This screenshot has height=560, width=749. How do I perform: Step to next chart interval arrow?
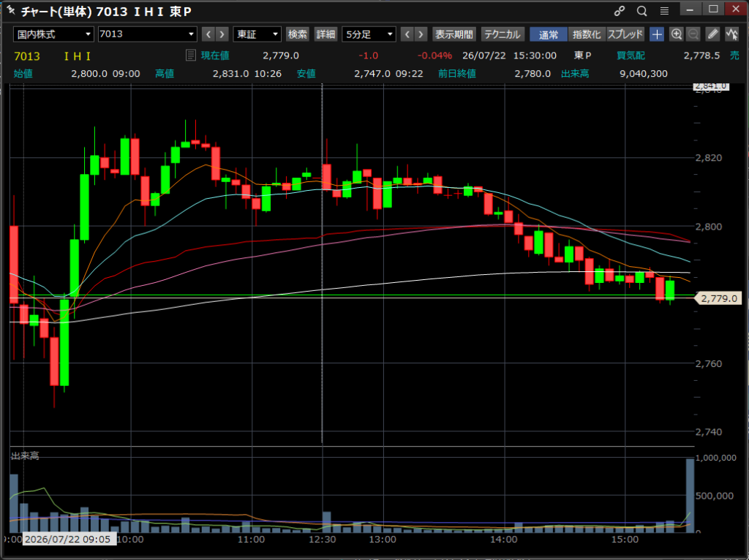tap(421, 34)
